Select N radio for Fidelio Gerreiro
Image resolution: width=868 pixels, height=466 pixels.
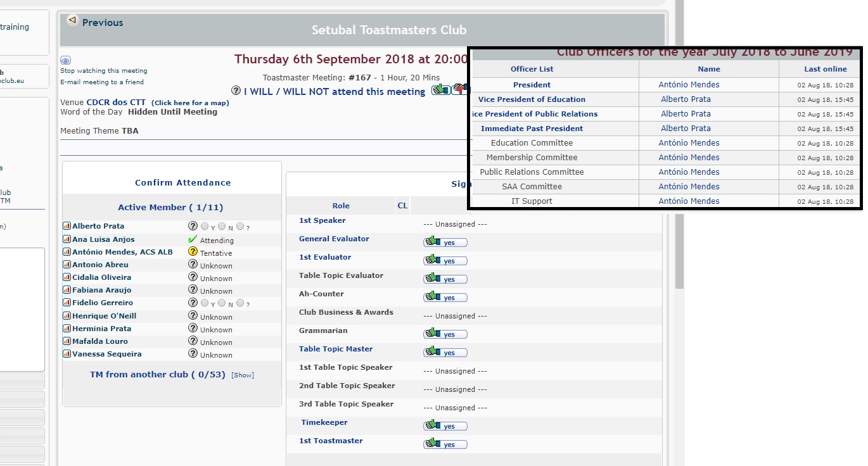pyautogui.click(x=222, y=303)
